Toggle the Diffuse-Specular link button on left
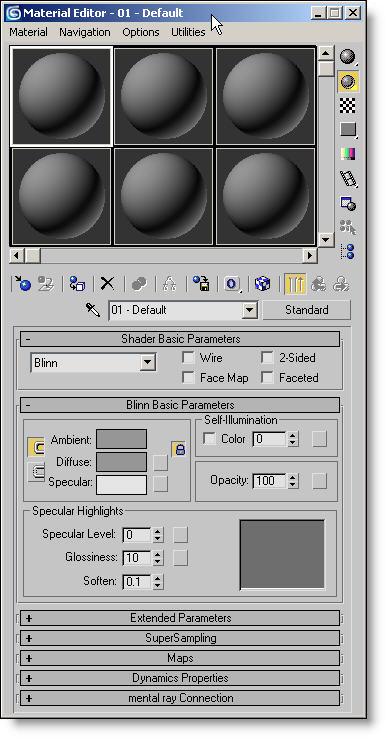This screenshot has height=740, width=388. (x=36, y=471)
